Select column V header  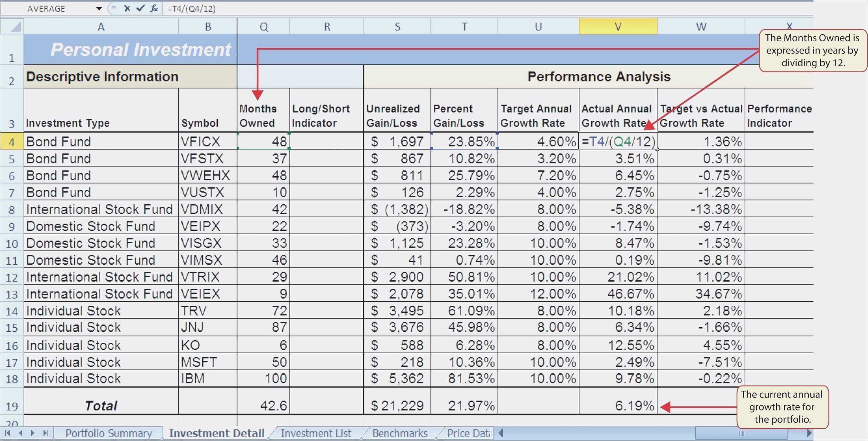click(x=618, y=26)
